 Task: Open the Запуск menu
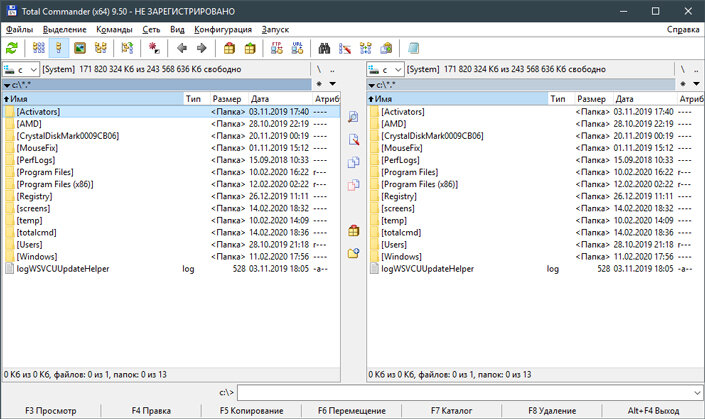pyautogui.click(x=275, y=30)
